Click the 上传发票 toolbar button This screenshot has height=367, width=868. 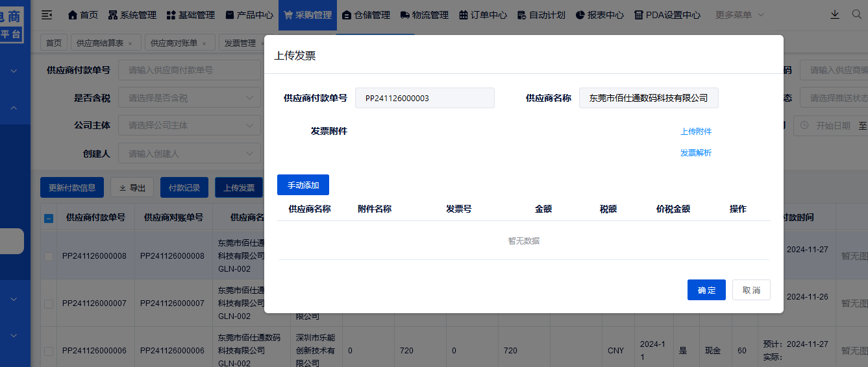pyautogui.click(x=239, y=187)
